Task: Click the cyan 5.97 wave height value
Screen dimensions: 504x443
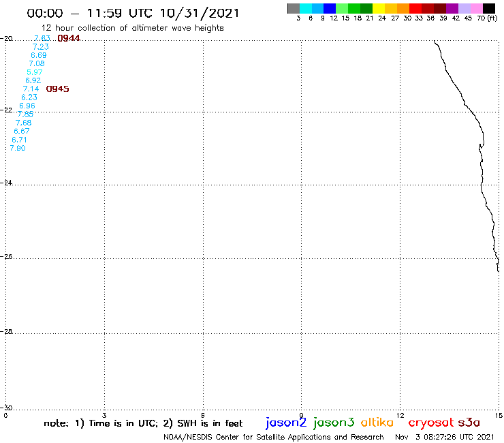Action: click(x=35, y=72)
